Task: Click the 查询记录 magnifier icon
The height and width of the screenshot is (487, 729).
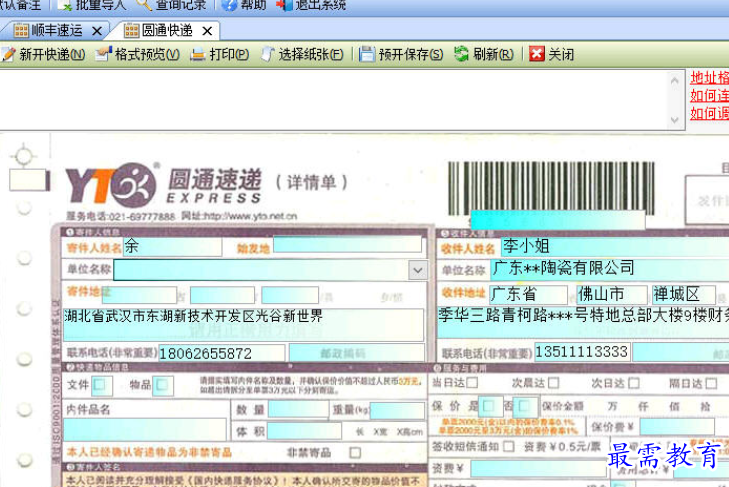Action: [144, 5]
